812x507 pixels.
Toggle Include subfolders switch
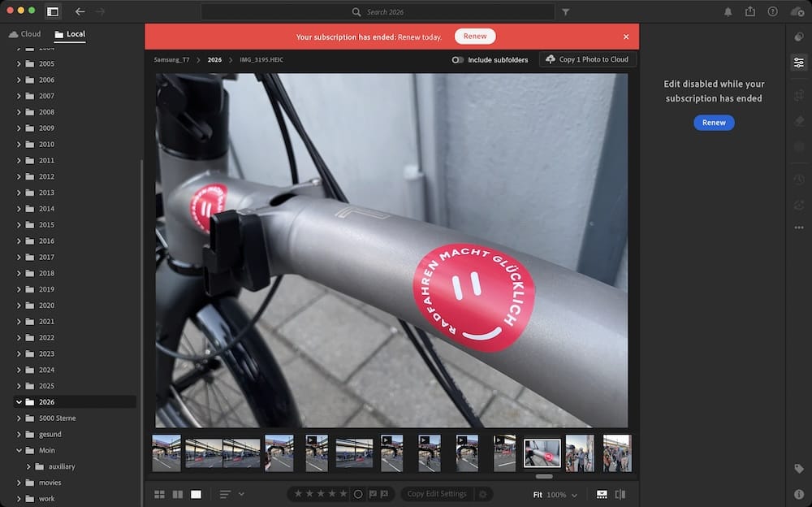coord(458,60)
